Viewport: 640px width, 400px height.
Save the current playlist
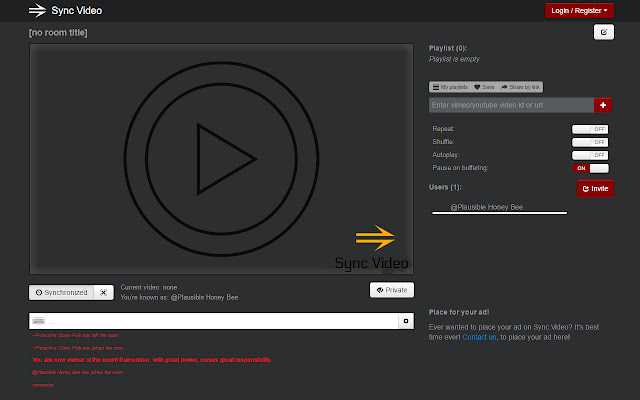pyautogui.click(x=484, y=87)
